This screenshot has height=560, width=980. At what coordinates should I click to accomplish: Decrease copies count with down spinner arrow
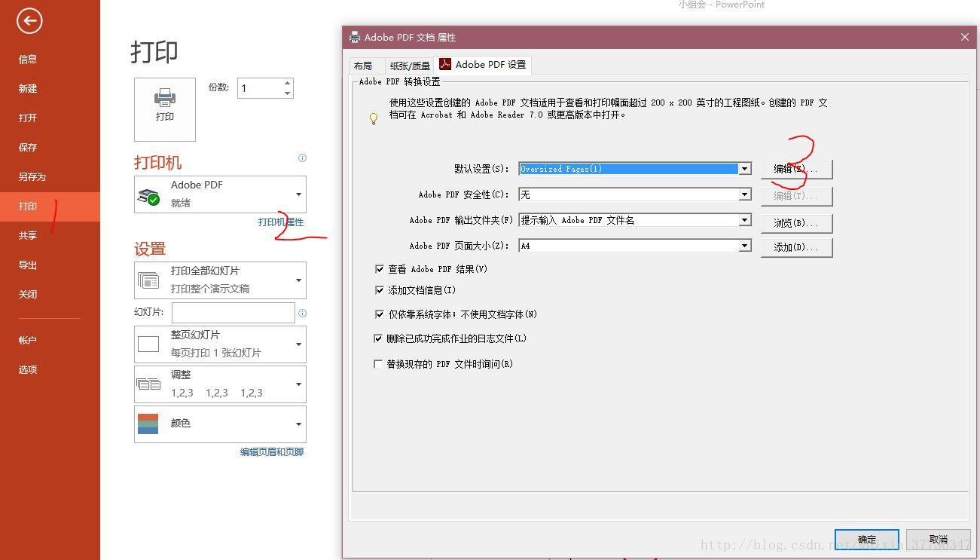287,93
